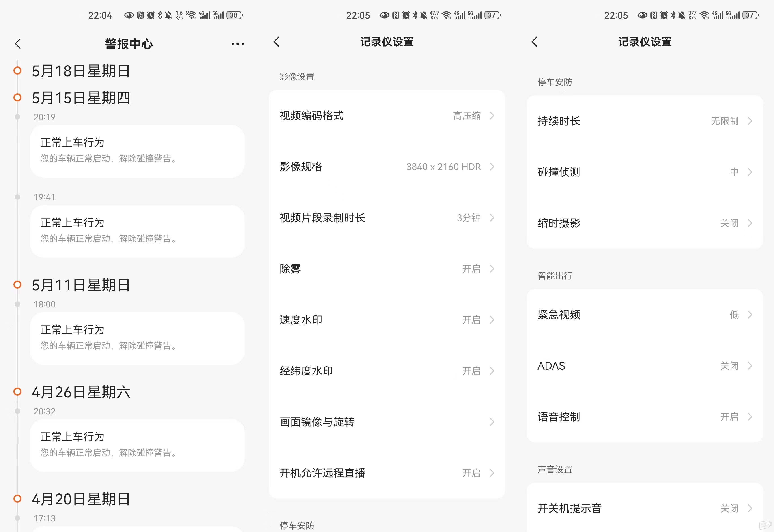774x532 pixels.
Task: Expand chevron on 紧急视频 row
Action: (x=750, y=315)
